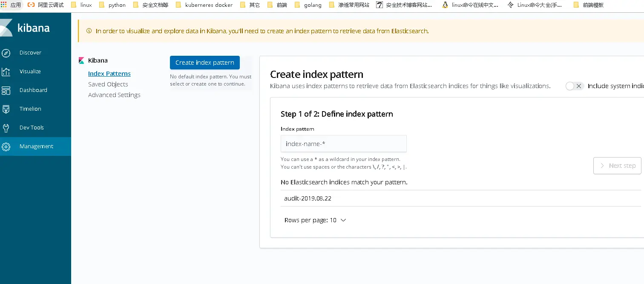Expand the Rows per page dropdown
Screen dimensions: 644x284
pos(315,220)
